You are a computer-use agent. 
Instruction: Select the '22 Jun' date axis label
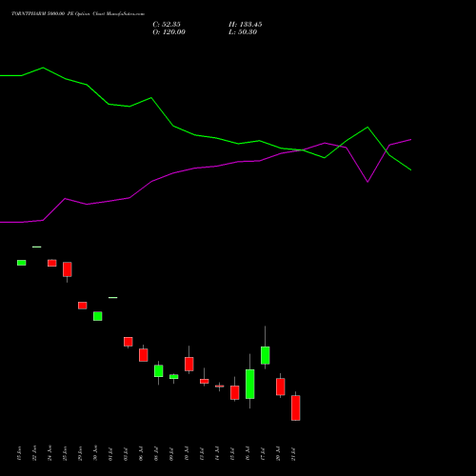pos(34,453)
